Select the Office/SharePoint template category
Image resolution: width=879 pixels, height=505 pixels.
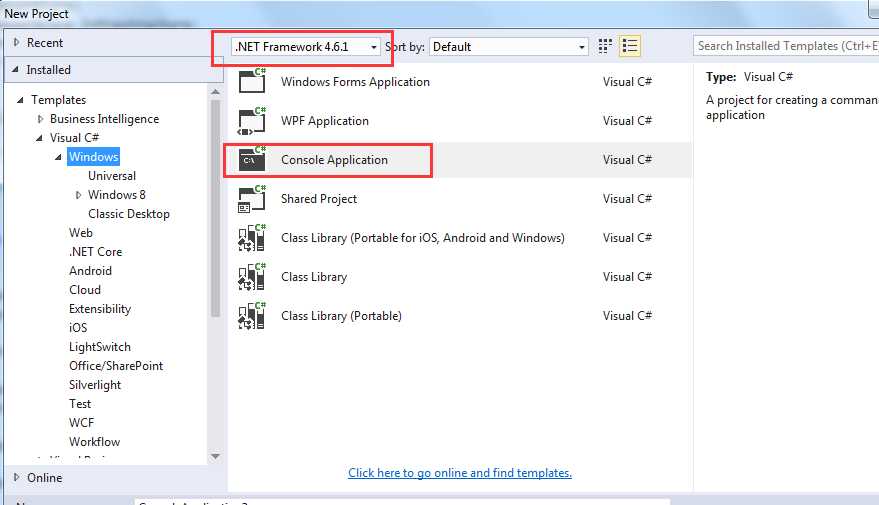116,366
